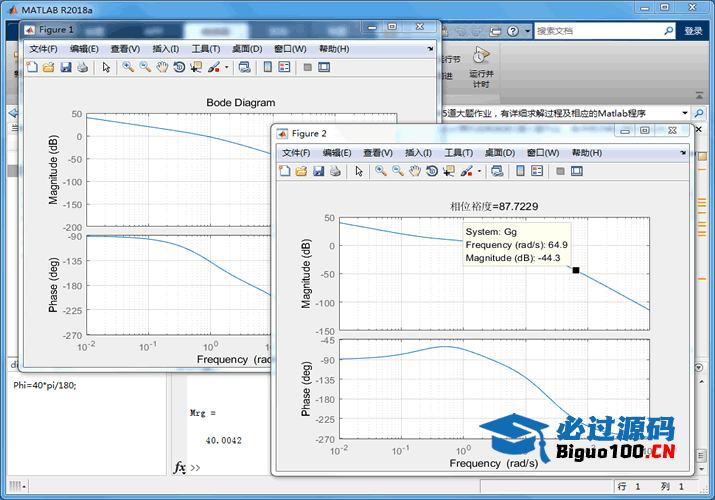The height and width of the screenshot is (500, 715).
Task: Open 帮助(H) menu in Figure 2
Action: (586, 153)
